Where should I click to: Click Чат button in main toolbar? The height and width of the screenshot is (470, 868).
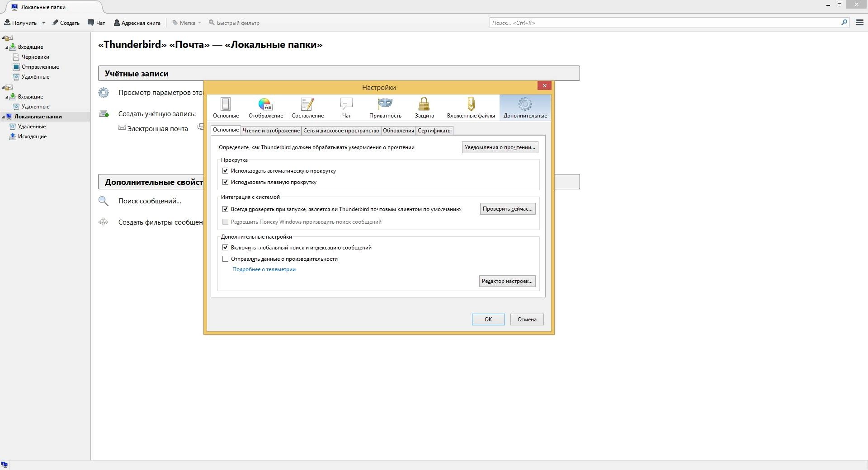pos(96,23)
